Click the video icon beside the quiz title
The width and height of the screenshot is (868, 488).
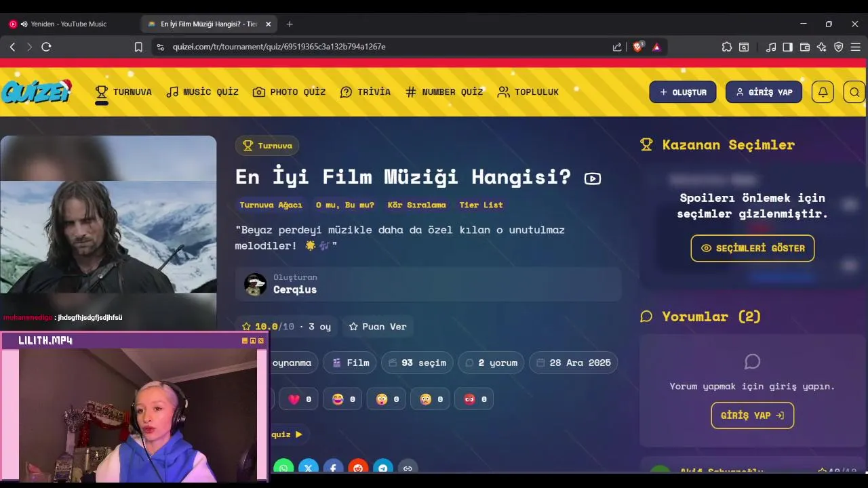593,179
